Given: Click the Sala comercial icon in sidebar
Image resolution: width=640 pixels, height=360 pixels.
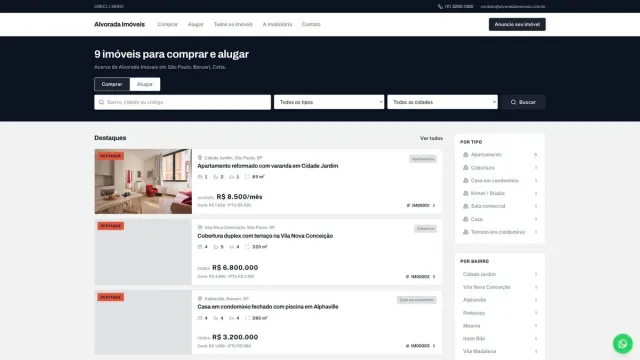Looking at the screenshot, I should pyautogui.click(x=465, y=206).
